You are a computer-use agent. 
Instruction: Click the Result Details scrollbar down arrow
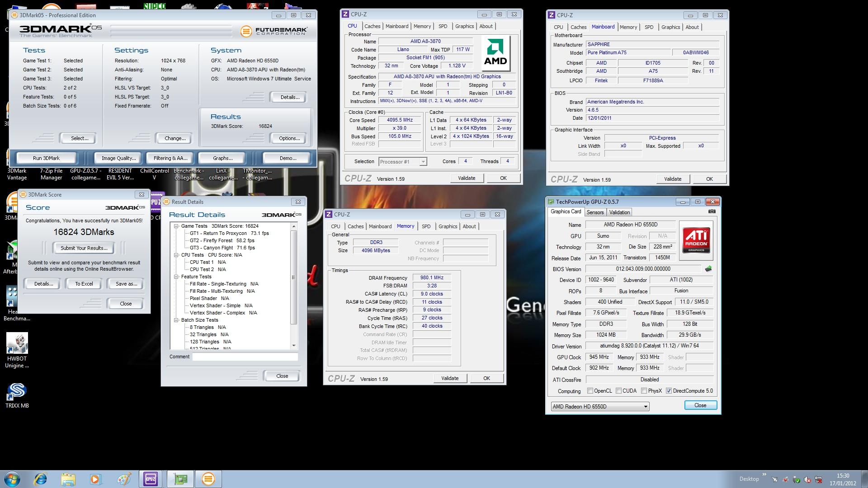pos(293,345)
